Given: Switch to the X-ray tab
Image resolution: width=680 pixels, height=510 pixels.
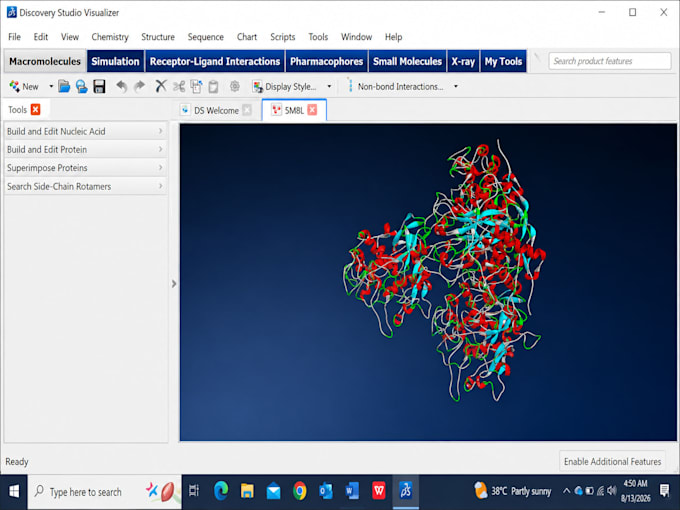Looking at the screenshot, I should click(x=463, y=61).
